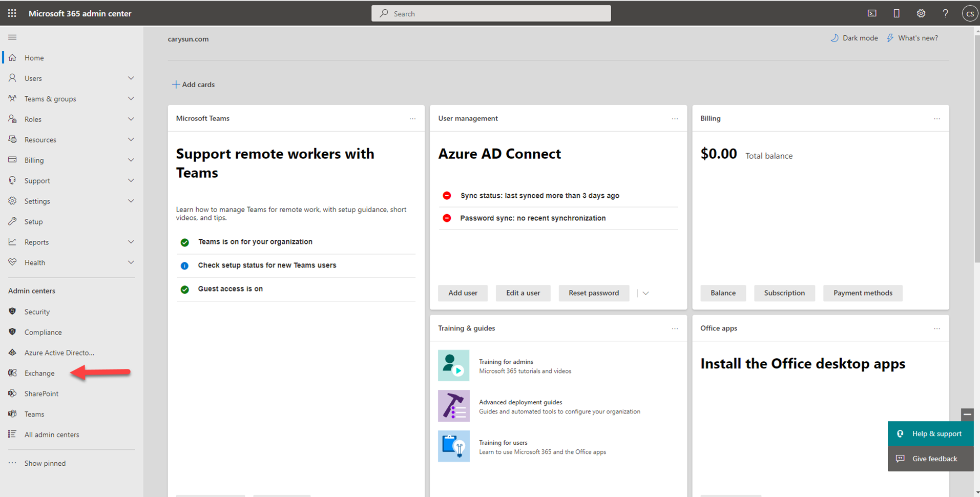The image size is (980, 497).
Task: Click the Add user button
Action: click(463, 293)
